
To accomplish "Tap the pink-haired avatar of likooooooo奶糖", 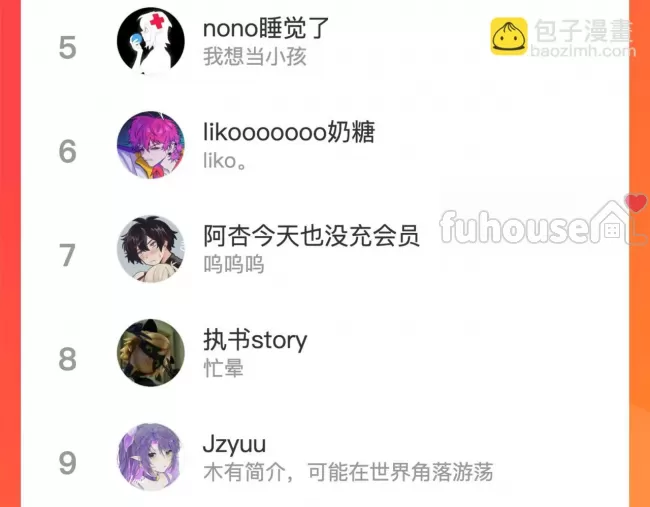I will pyautogui.click(x=150, y=144).
